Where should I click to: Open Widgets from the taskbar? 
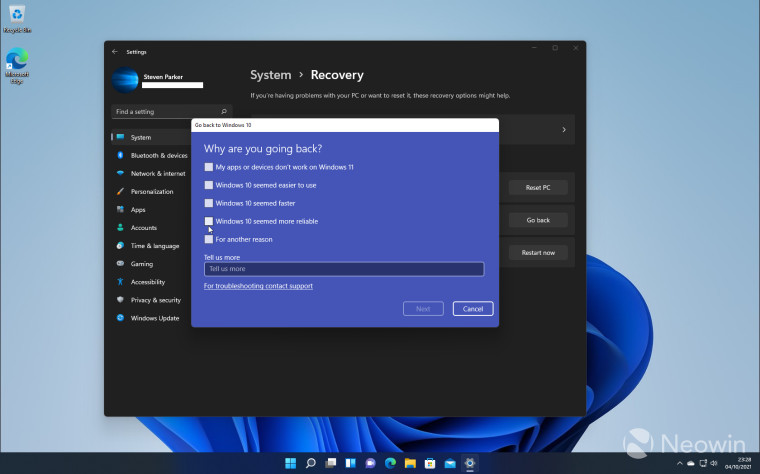(x=350, y=463)
